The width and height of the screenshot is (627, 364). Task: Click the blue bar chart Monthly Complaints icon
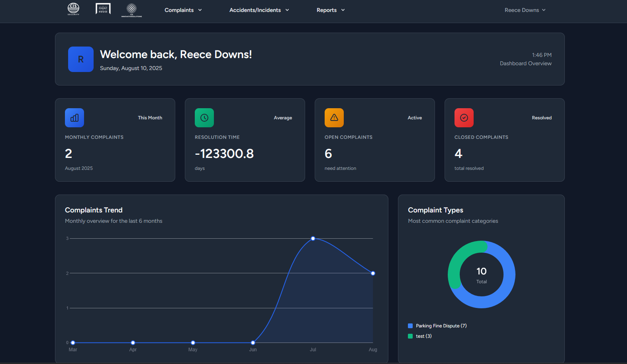(x=74, y=118)
